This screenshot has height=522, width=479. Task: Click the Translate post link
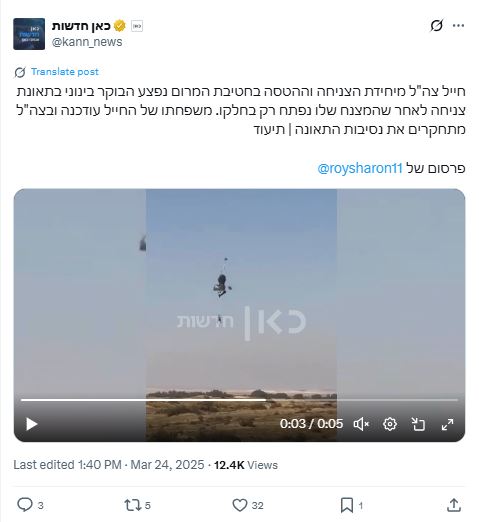(65, 72)
